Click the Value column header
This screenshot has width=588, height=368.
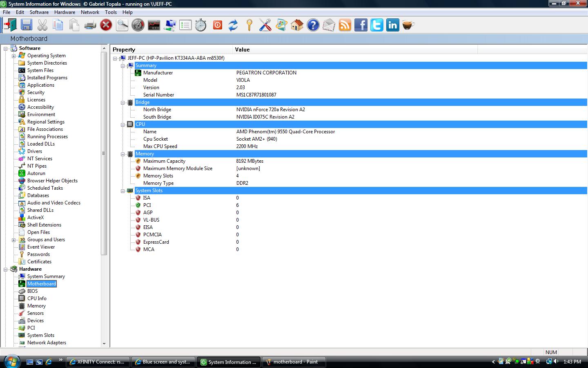(x=355, y=49)
